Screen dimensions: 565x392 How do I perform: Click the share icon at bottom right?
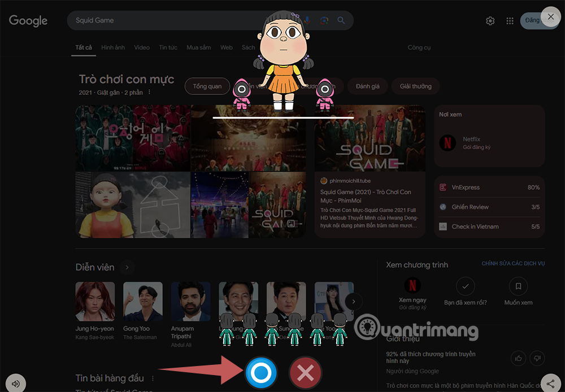click(550, 384)
